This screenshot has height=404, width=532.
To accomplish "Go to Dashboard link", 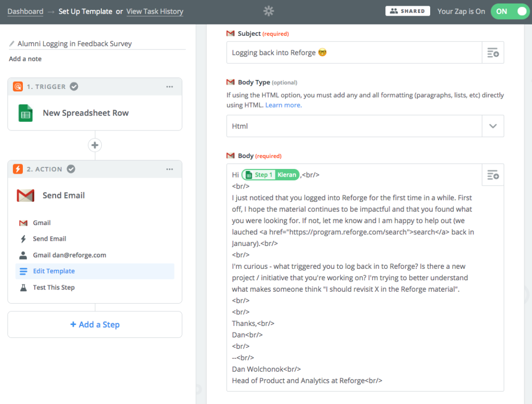I will pos(25,11).
